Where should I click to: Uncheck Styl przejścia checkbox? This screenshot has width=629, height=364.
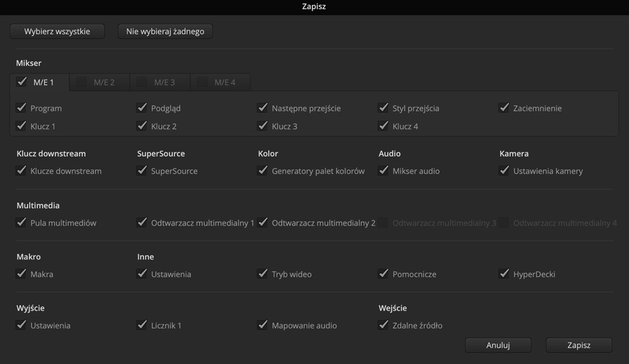tap(383, 108)
